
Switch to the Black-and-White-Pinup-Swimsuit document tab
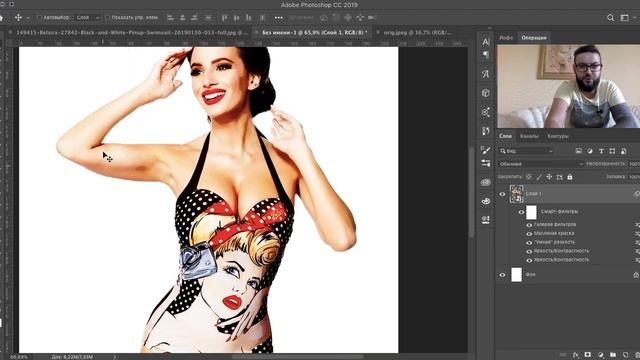point(131,32)
